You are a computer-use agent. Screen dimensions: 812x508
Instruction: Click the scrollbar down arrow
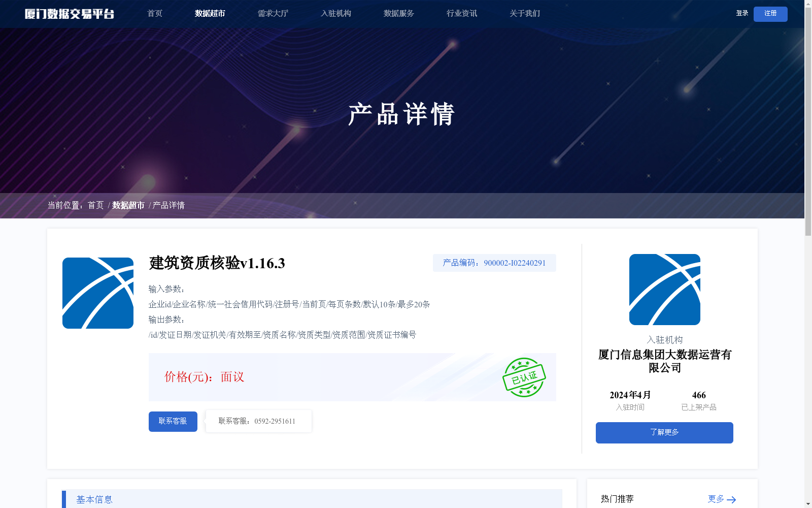pyautogui.click(x=808, y=504)
